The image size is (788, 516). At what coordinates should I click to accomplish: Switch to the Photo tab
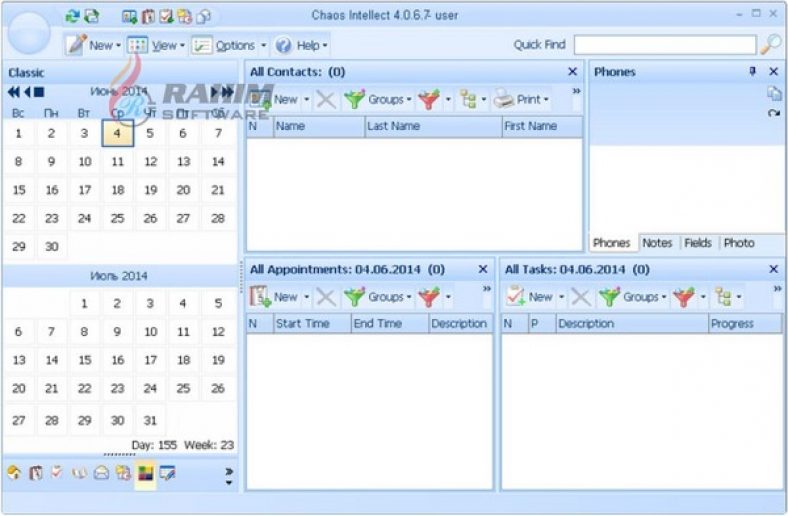(739, 243)
